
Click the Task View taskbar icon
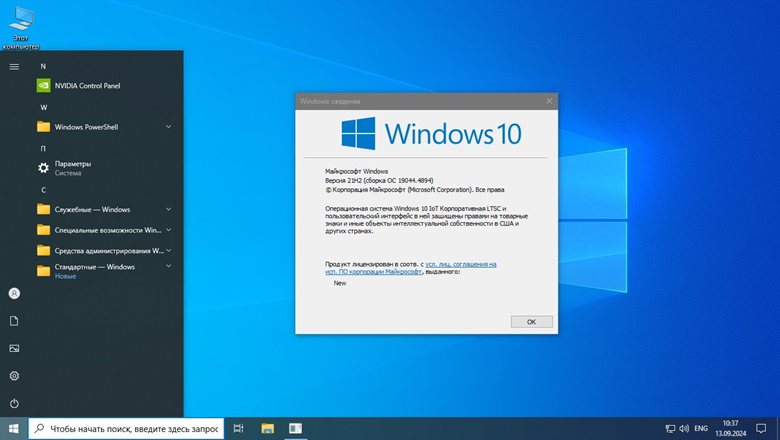click(x=239, y=428)
